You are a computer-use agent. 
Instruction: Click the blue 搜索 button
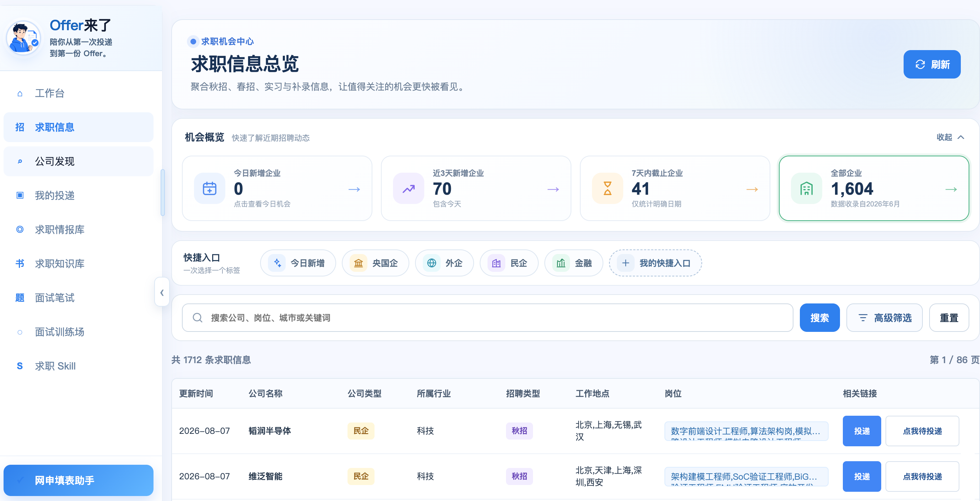point(819,318)
